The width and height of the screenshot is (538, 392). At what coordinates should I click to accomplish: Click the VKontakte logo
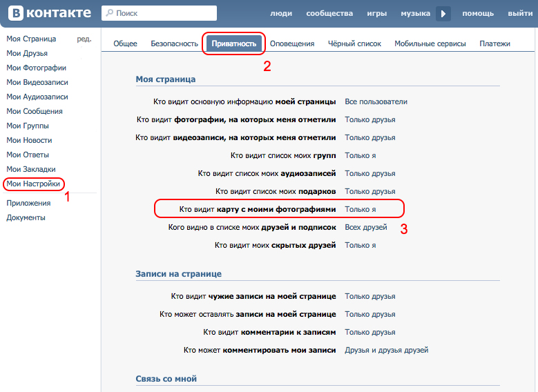coord(50,13)
